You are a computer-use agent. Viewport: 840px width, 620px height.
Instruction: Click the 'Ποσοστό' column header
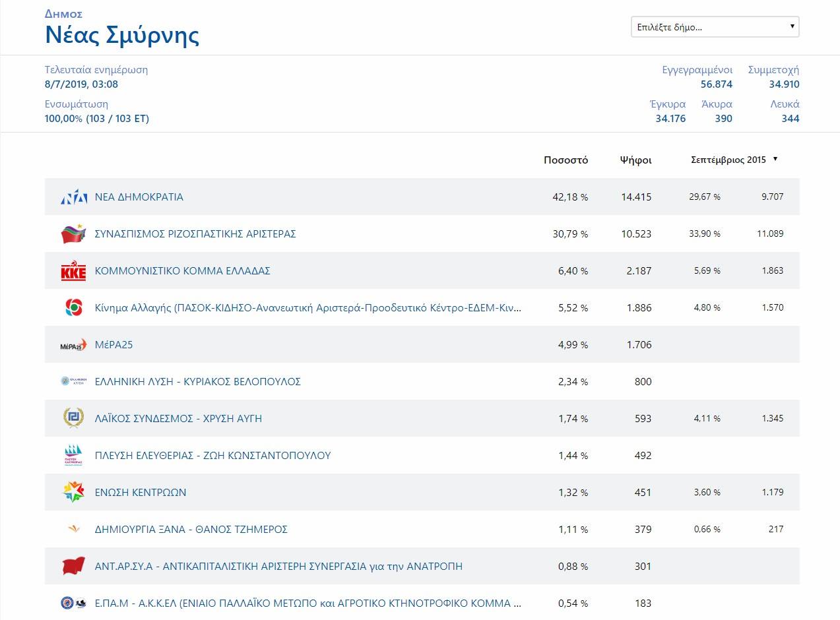pos(565,160)
